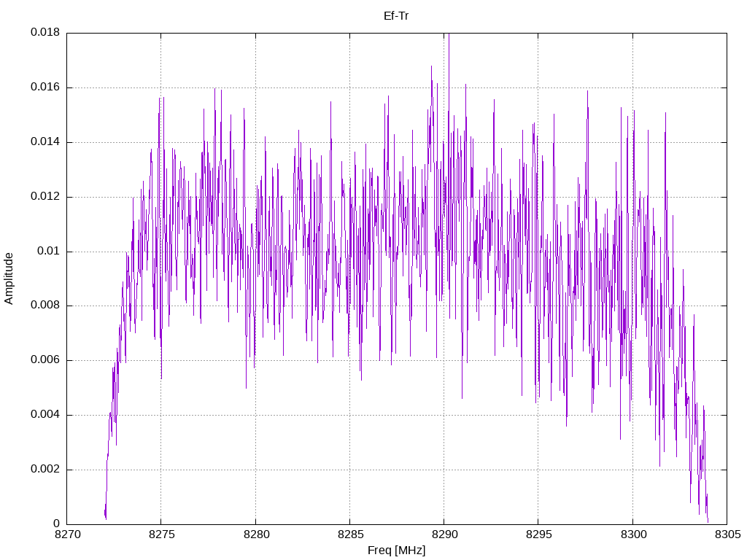Viewport: 747px width, 560px height.
Task: Click the x-axis tick label 8295
Action: pyautogui.click(x=539, y=534)
